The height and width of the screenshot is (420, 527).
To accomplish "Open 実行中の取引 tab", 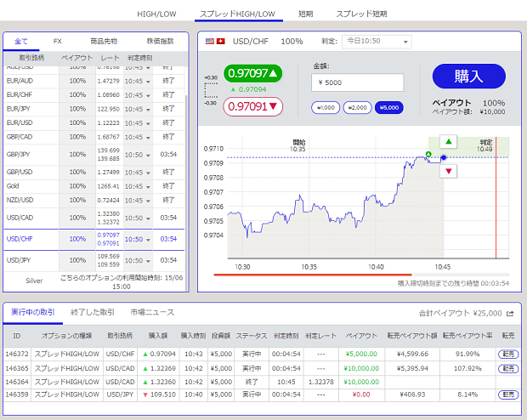I will pyautogui.click(x=33, y=312).
